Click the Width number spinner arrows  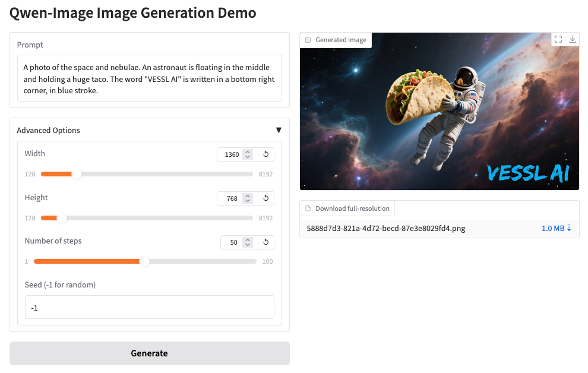(x=248, y=154)
